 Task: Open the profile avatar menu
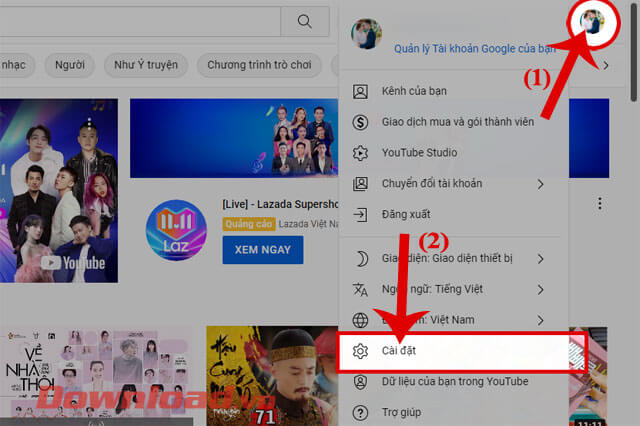click(593, 22)
